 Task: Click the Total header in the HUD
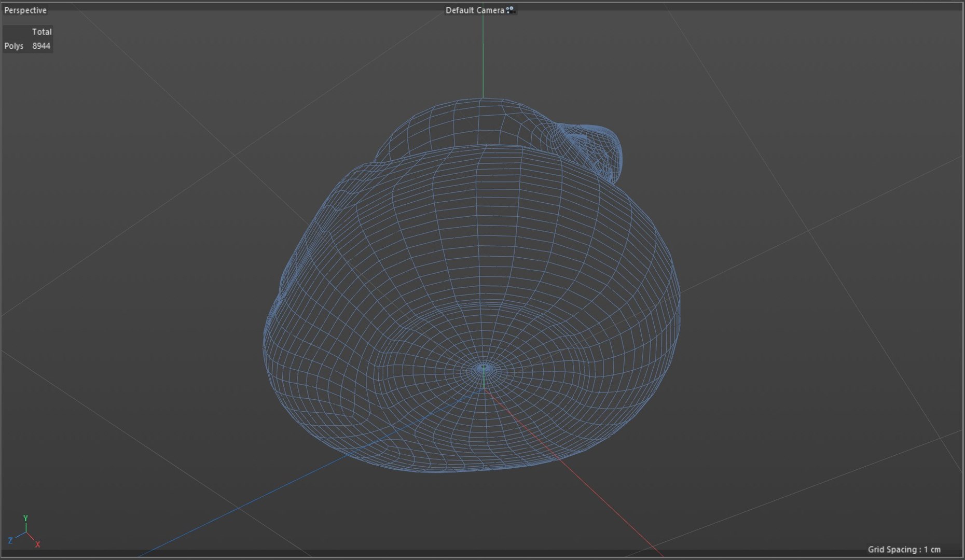pos(42,32)
